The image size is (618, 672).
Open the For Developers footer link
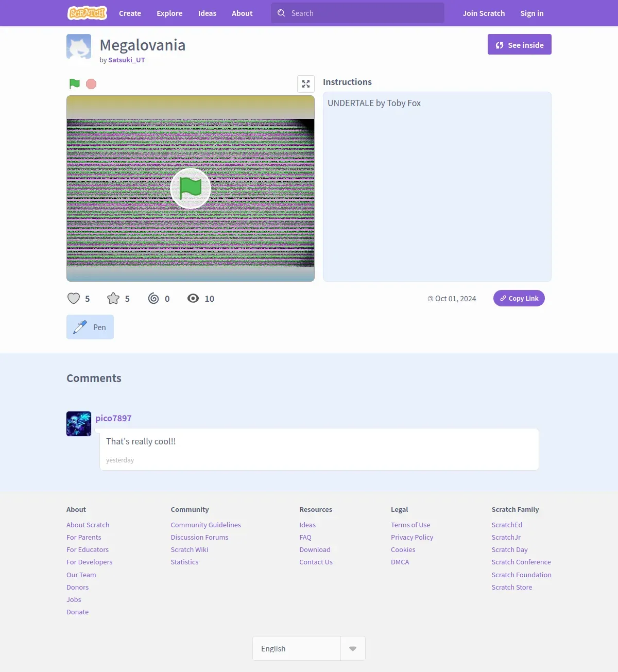coord(90,562)
